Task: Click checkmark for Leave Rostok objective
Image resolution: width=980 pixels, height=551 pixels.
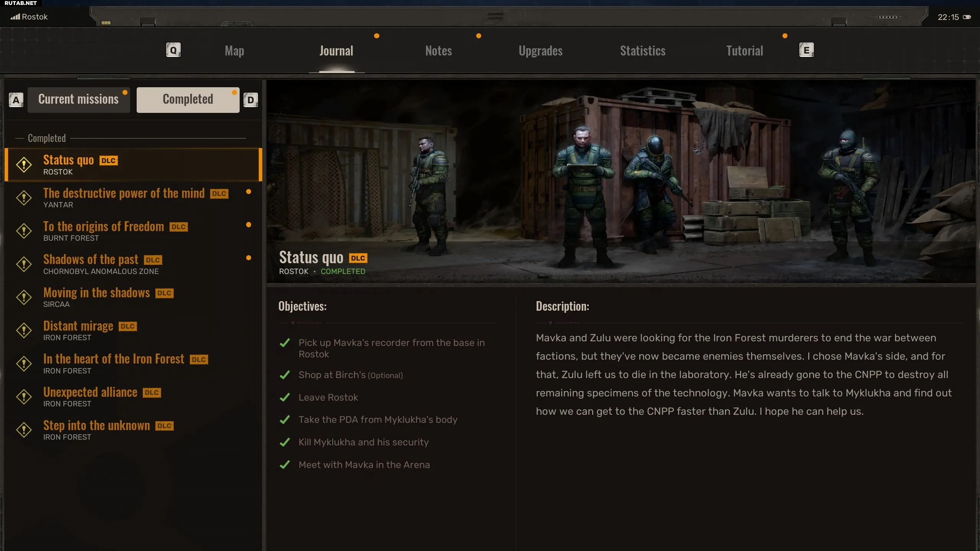Action: [x=285, y=398]
